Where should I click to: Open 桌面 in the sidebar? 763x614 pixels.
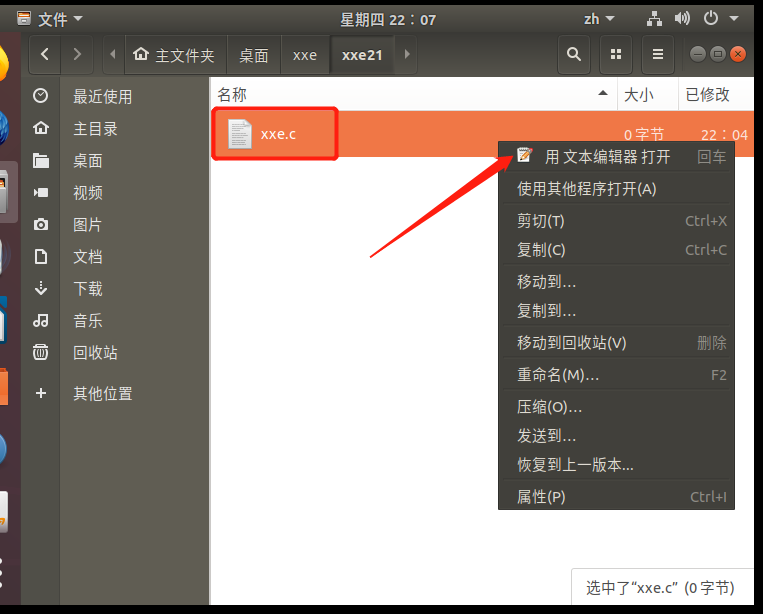coord(88,161)
